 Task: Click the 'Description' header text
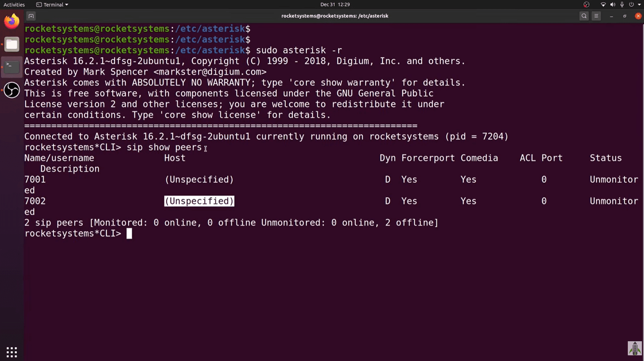pos(70,169)
